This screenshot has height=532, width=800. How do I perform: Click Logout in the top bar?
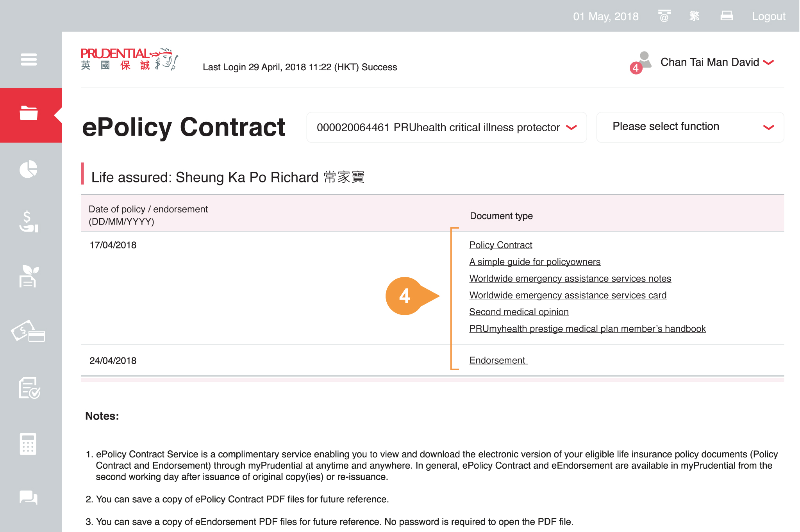click(x=769, y=16)
